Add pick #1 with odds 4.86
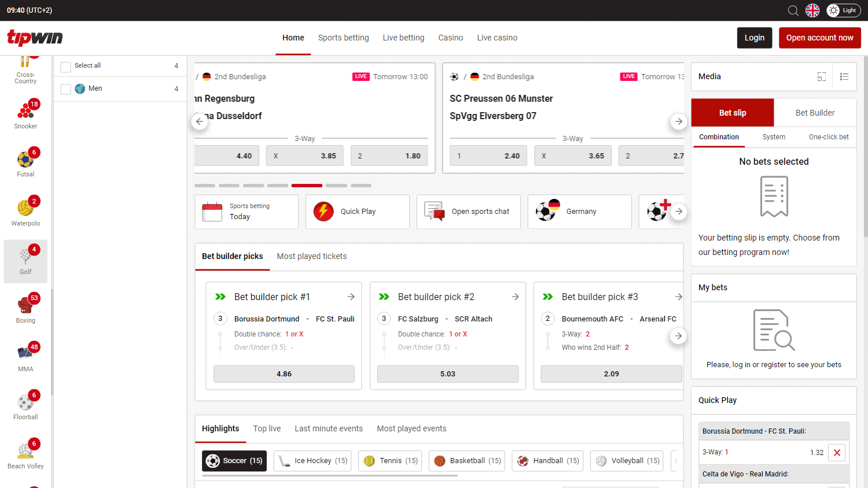 [x=284, y=374]
